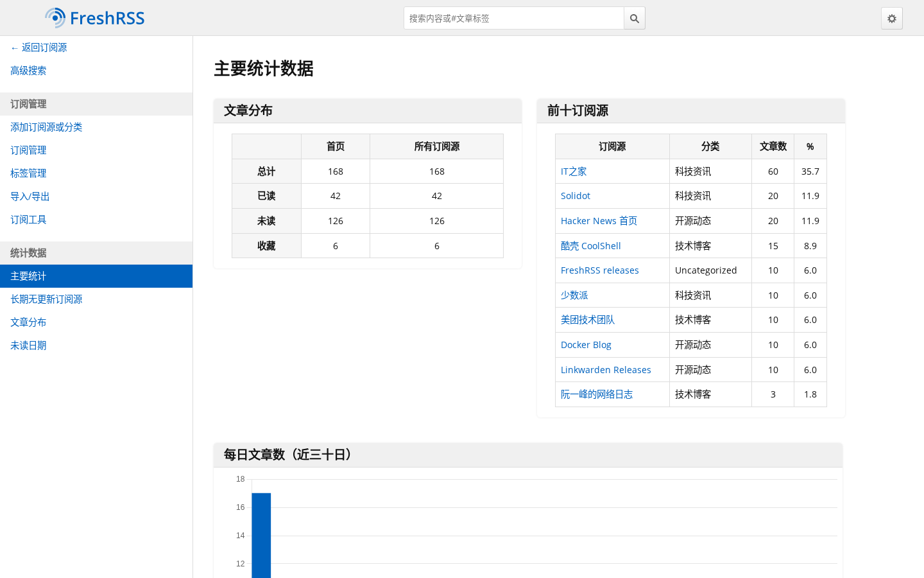
Task: Focus the article search input field
Action: [x=514, y=18]
